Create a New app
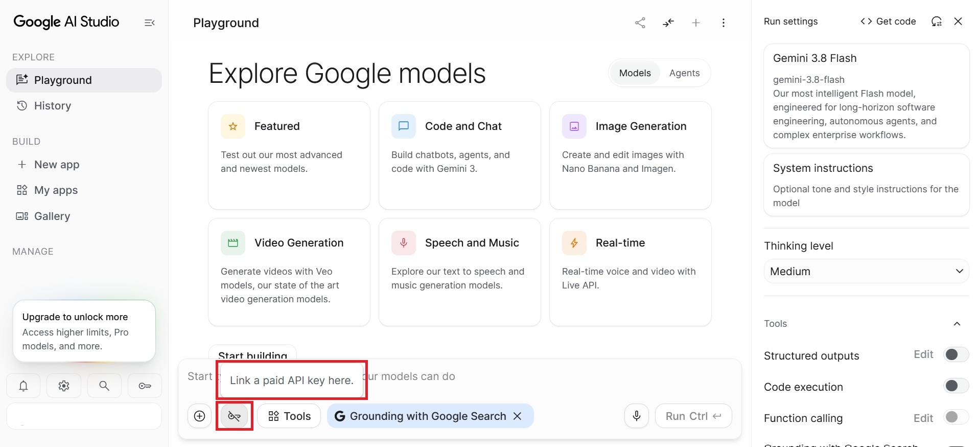 coord(84,165)
